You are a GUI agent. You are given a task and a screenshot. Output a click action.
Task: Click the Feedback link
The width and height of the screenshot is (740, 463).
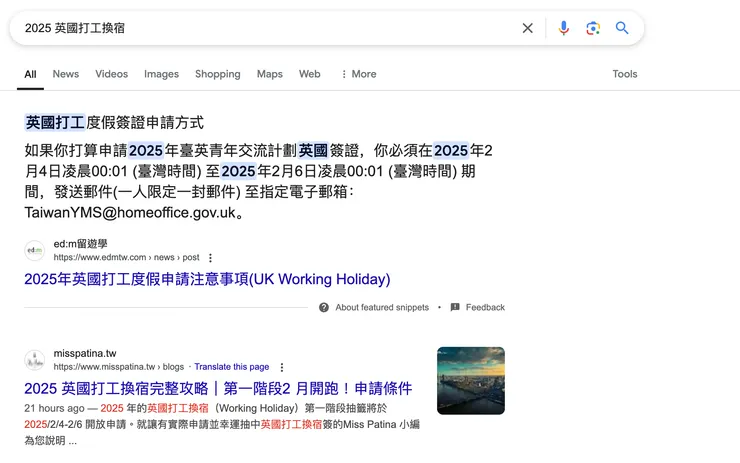pyautogui.click(x=485, y=307)
